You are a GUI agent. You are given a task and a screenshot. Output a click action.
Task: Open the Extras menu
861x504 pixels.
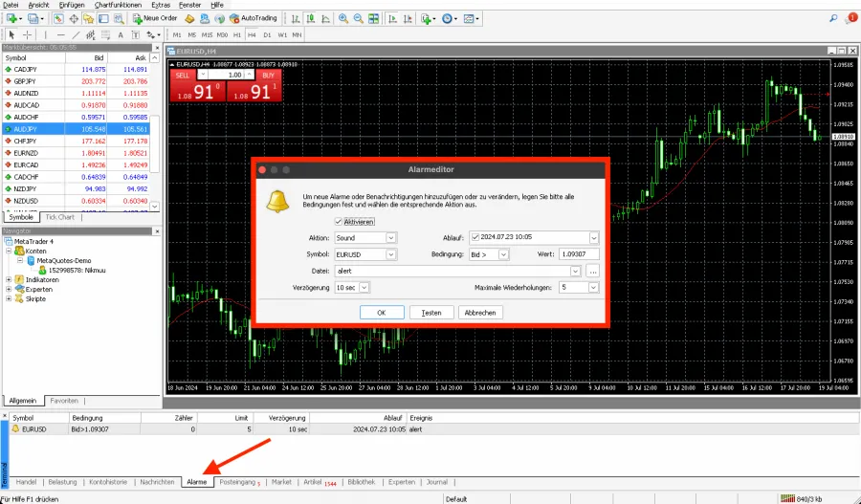(161, 5)
